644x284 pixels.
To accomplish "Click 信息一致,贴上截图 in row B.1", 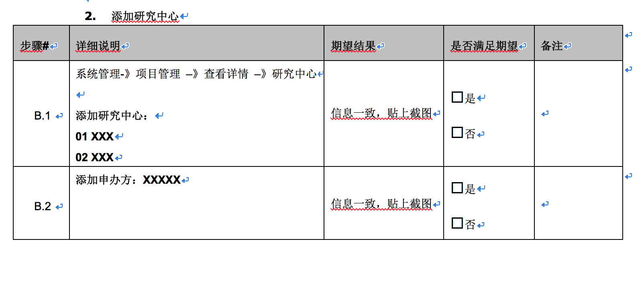I will click(x=381, y=114).
